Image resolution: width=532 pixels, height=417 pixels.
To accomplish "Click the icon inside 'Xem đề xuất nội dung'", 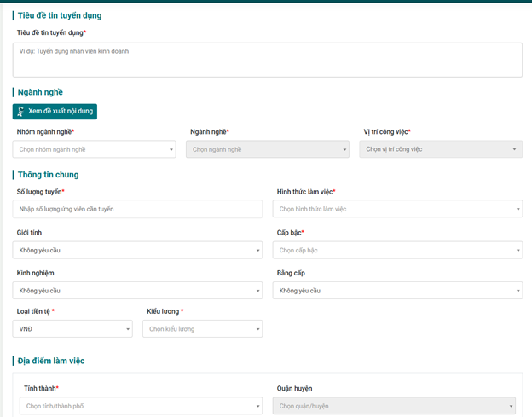I will (21, 111).
